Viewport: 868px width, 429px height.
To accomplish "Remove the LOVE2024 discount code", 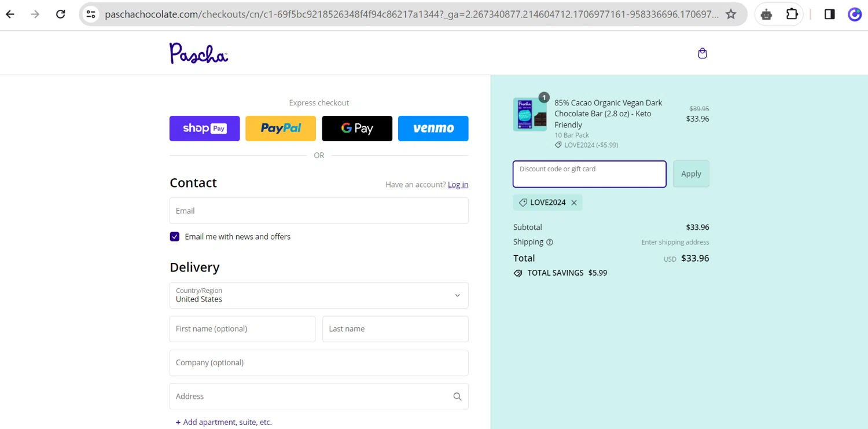I will pos(574,203).
